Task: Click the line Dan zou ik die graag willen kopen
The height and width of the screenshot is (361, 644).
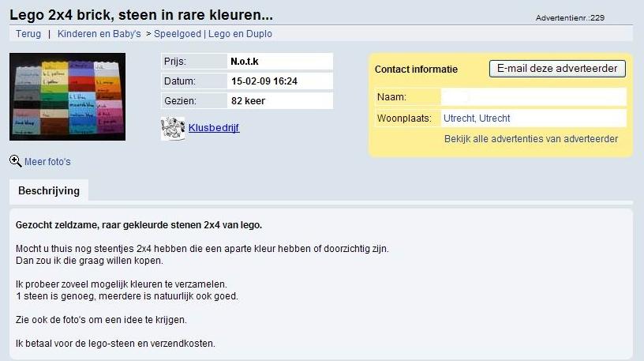Action: pyautogui.click(x=89, y=261)
